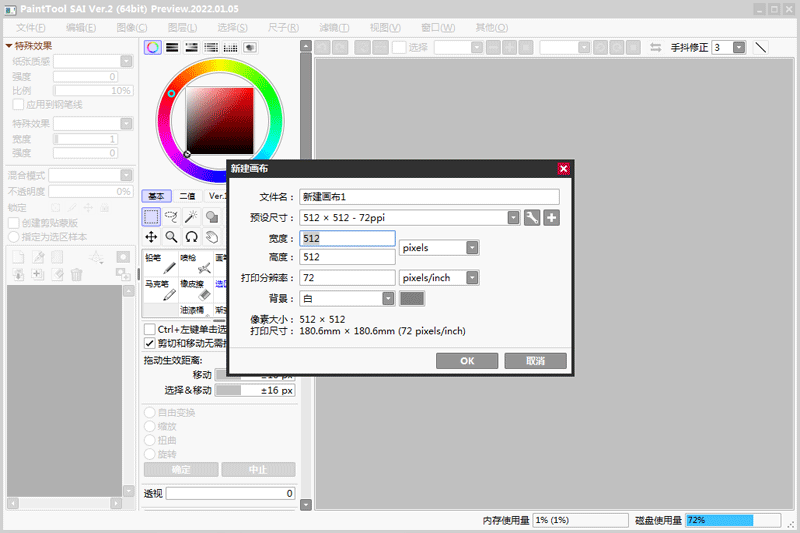The image size is (800, 533).
Task: Click the 中止 transform abort button
Action: coord(258,469)
